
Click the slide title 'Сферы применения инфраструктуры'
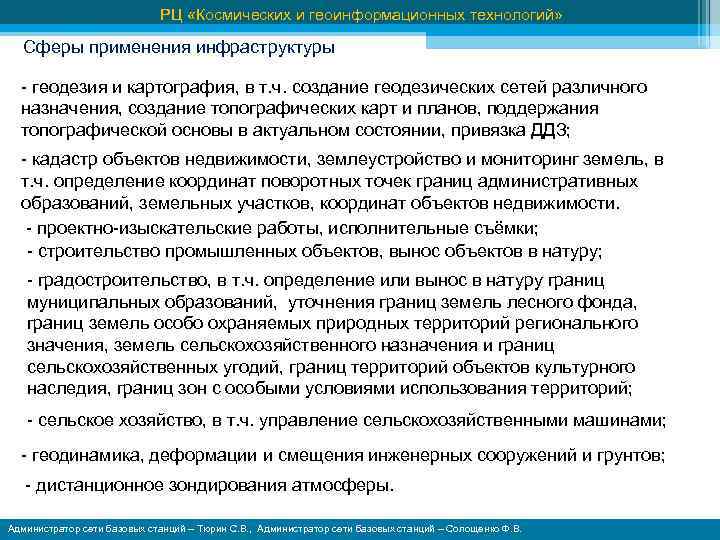pos(179,48)
